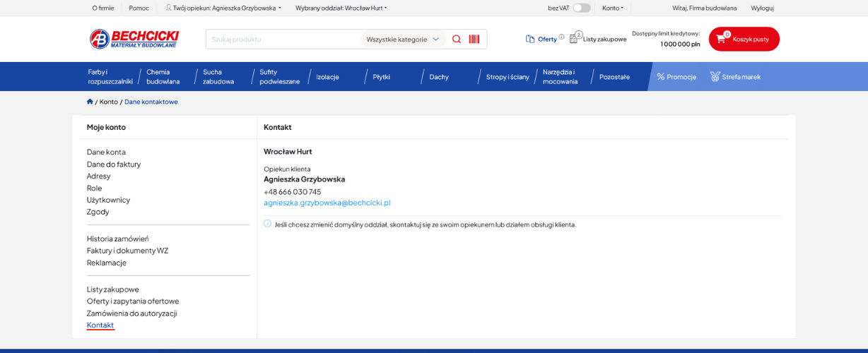Viewport: 868px width, 353px height.
Task: Open Wybrany oddział Wrocław Hurt dropdown
Action: (341, 8)
